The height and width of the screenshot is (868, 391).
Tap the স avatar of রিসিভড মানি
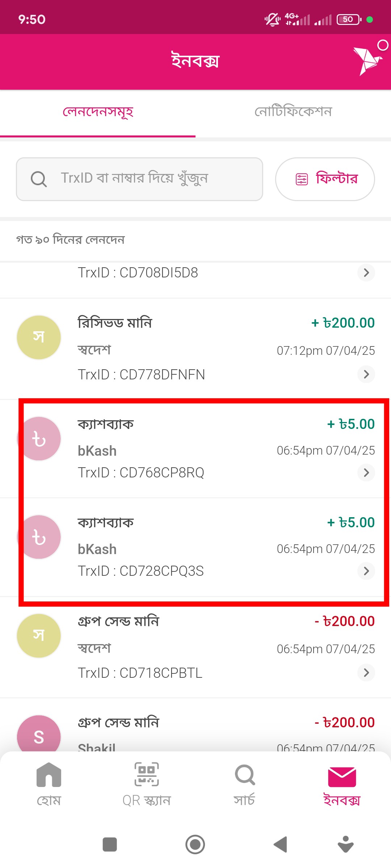point(39,337)
